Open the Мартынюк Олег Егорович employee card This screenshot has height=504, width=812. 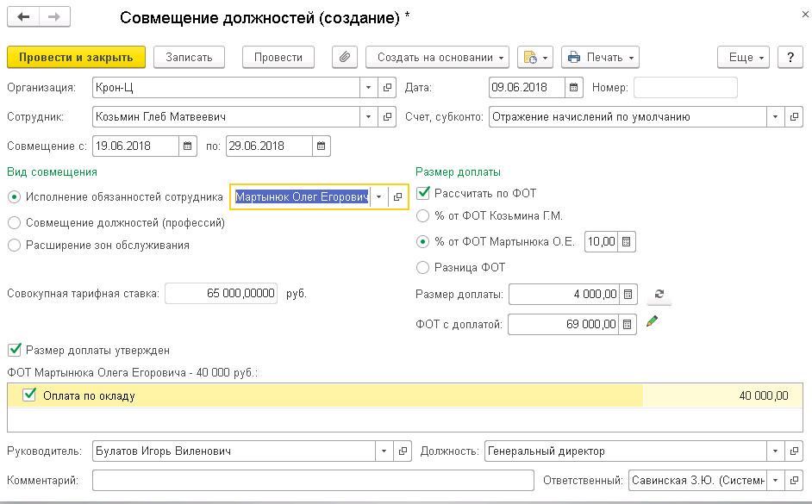[397, 196]
